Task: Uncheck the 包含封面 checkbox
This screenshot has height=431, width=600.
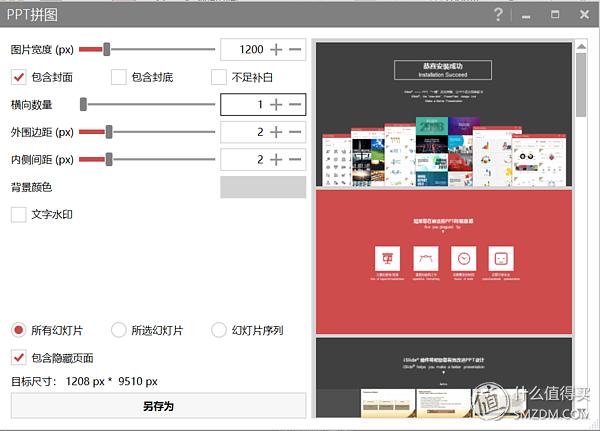Action: coord(18,77)
